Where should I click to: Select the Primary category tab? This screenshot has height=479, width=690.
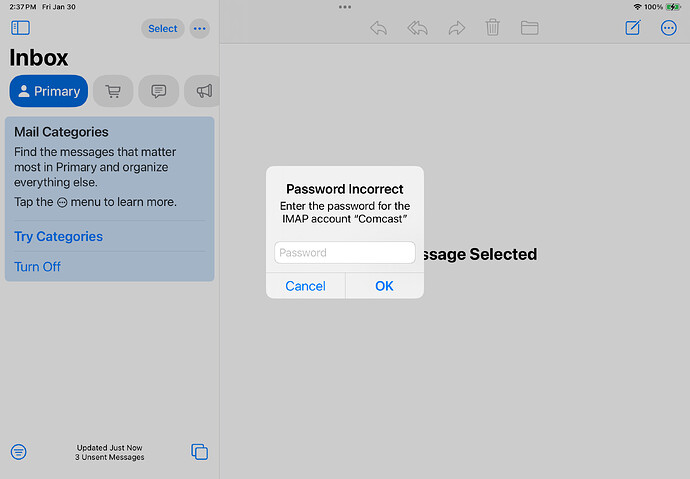pyautogui.click(x=49, y=91)
